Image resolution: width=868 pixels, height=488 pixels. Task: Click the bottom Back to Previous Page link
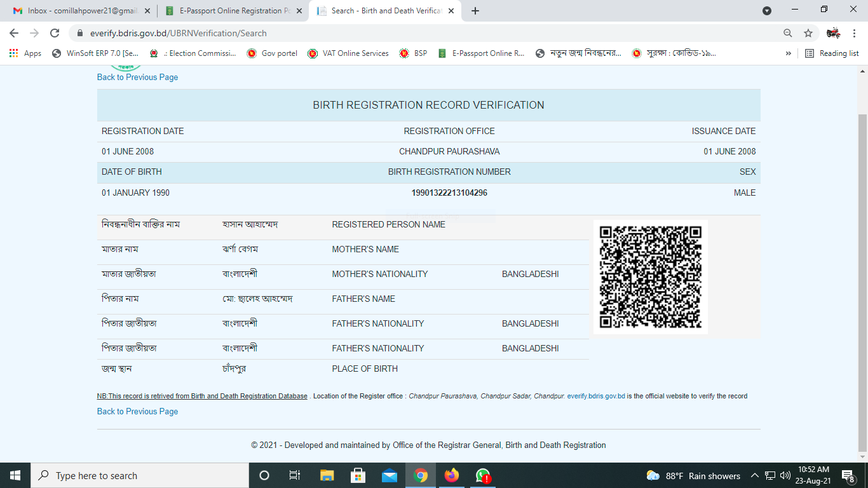(x=137, y=411)
